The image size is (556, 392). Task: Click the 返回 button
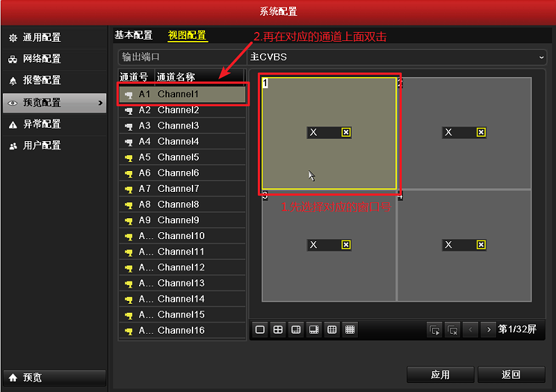pyautogui.click(x=511, y=375)
